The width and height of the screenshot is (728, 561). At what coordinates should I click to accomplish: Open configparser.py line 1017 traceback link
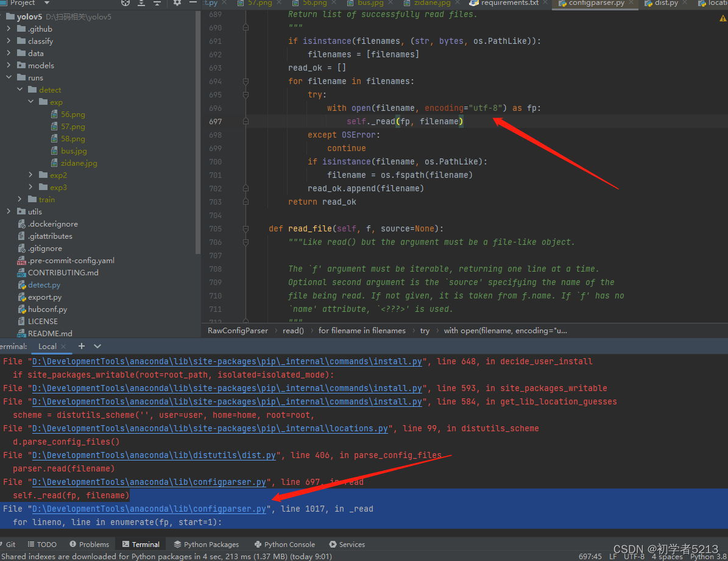point(149,509)
